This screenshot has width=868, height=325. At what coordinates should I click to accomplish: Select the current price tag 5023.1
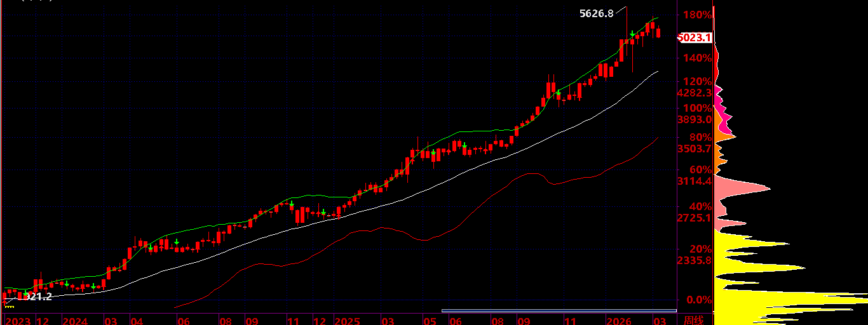pos(694,37)
